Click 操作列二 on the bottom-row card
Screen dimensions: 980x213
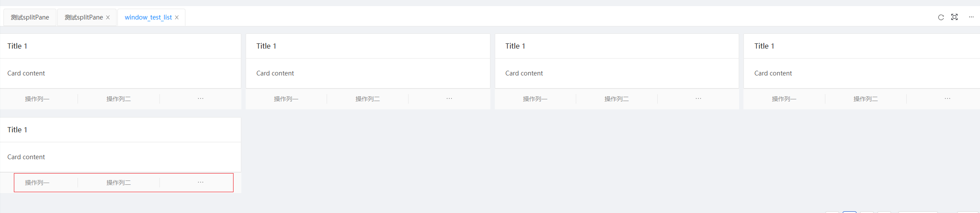point(119,183)
